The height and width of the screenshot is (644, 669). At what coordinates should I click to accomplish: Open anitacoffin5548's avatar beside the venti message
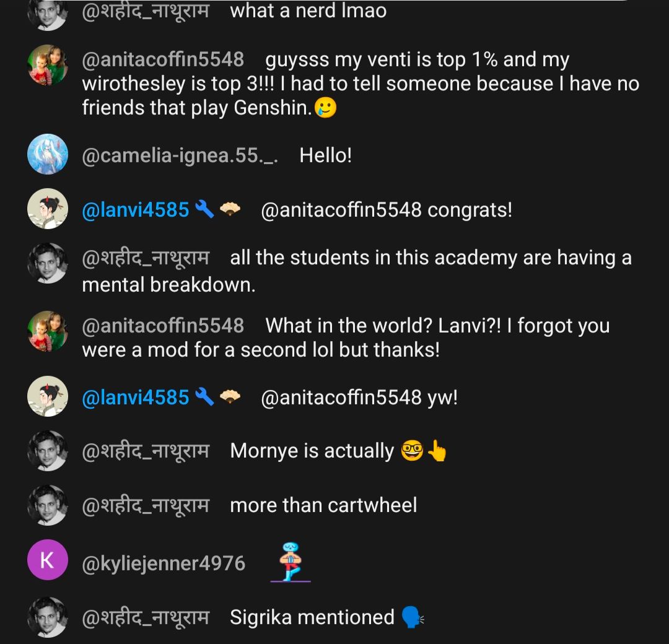tap(48, 64)
